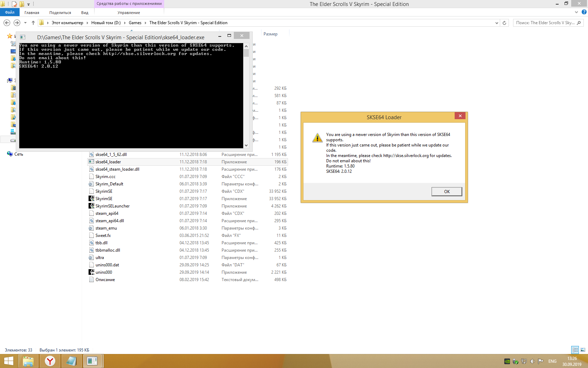Open the Файл menu

click(10, 12)
